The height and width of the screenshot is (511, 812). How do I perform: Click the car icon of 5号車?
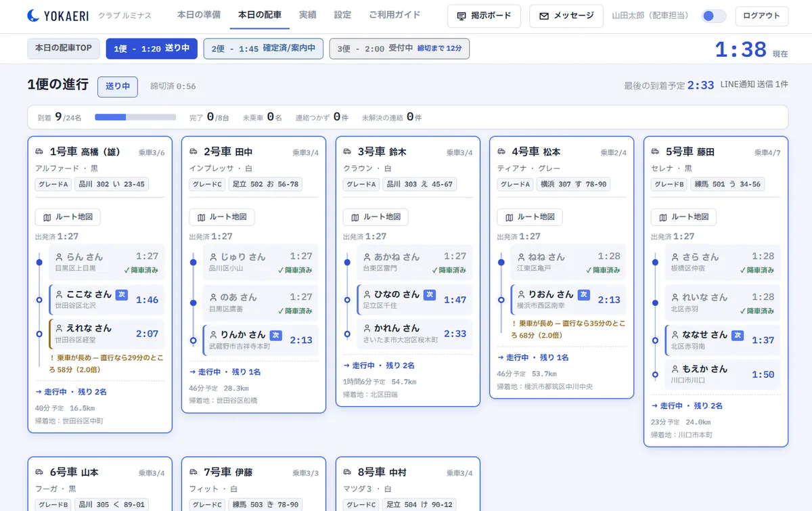[x=656, y=152]
